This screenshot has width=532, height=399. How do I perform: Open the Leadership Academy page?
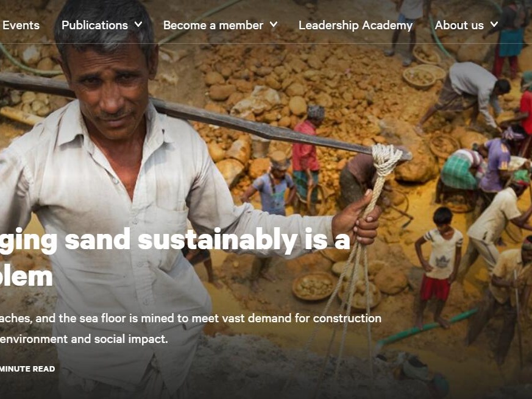click(355, 25)
